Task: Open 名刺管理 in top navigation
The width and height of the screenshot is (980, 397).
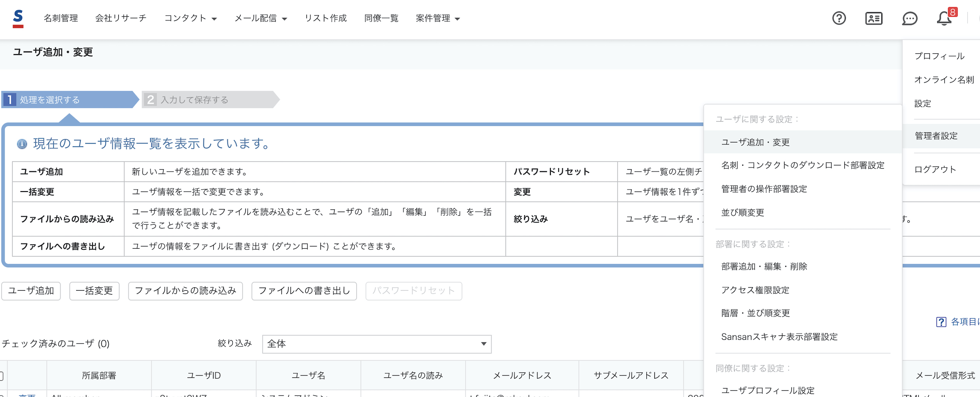Action: tap(61, 18)
